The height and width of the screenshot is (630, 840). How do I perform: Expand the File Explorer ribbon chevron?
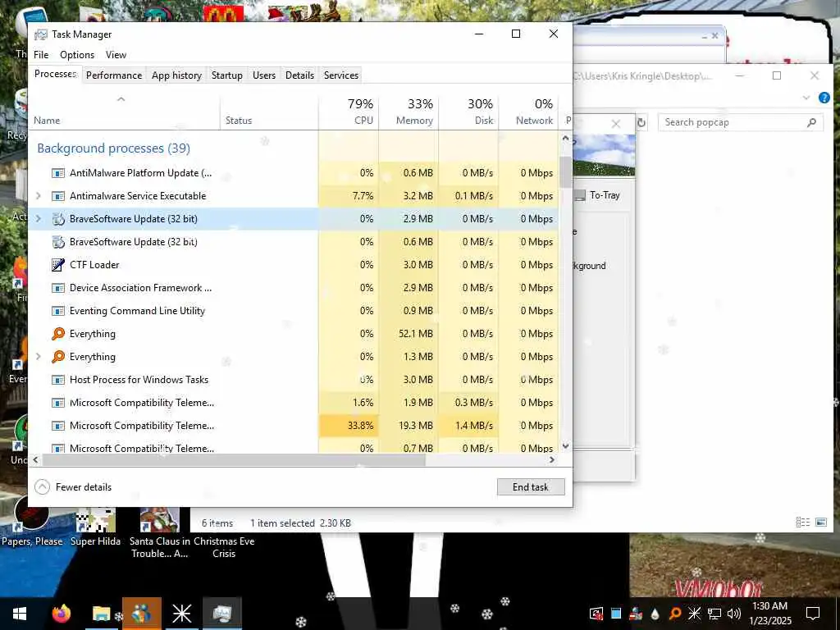(806, 98)
